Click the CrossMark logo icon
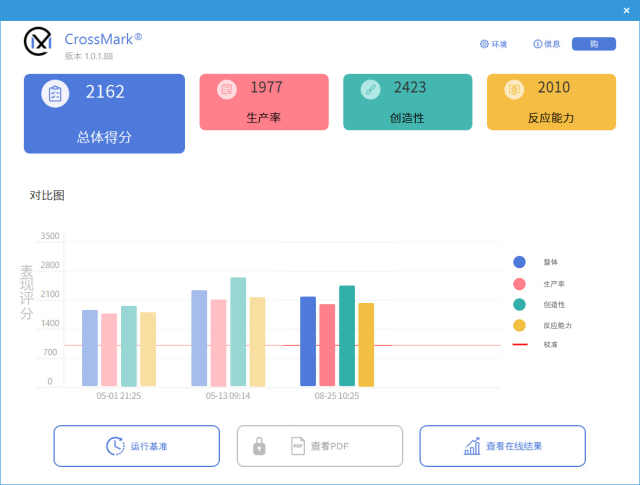 click(x=39, y=42)
